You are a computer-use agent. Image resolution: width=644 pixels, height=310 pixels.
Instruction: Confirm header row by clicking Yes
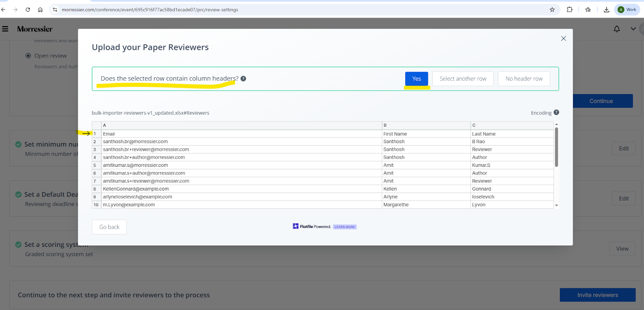[417, 79]
